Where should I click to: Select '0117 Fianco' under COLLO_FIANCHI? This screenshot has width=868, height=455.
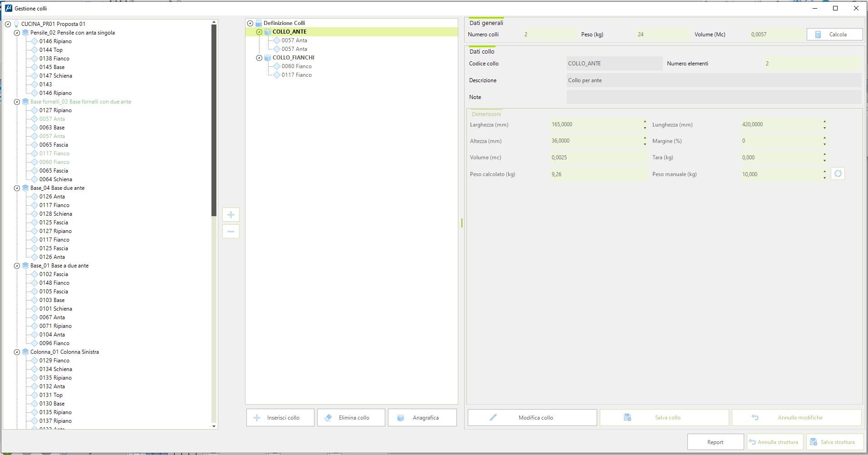point(296,75)
